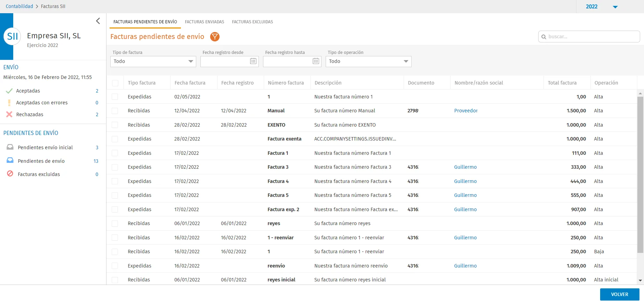Switch to Facturas pendientes de envío tab

click(145, 22)
